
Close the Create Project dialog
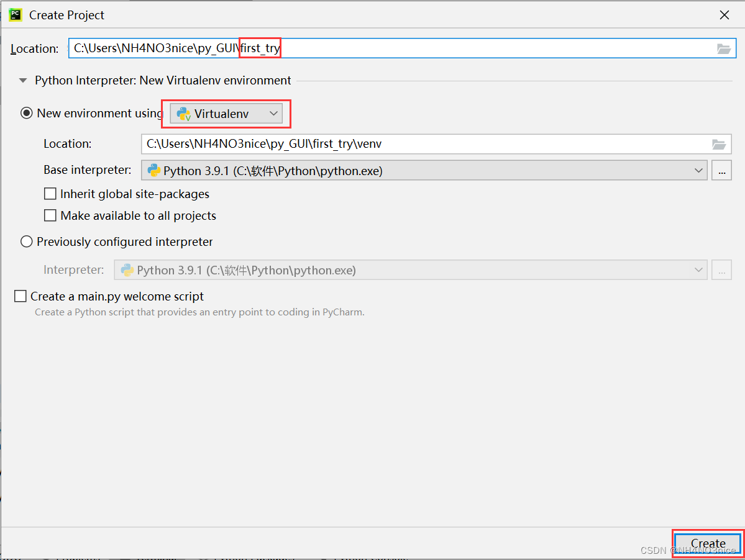tap(724, 15)
